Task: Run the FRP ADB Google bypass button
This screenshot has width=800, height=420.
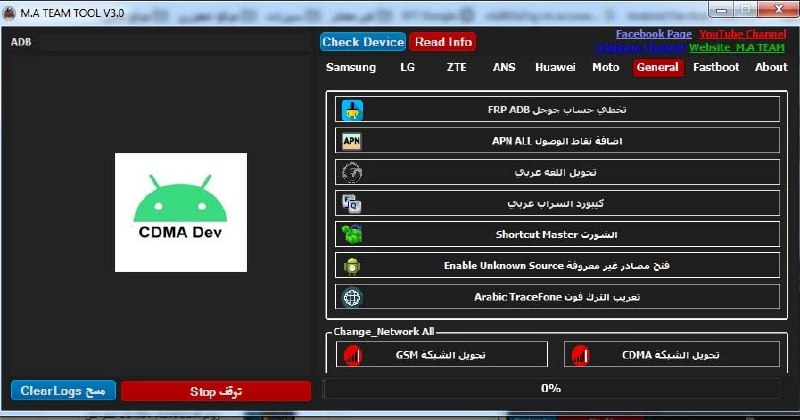Action: click(x=557, y=110)
